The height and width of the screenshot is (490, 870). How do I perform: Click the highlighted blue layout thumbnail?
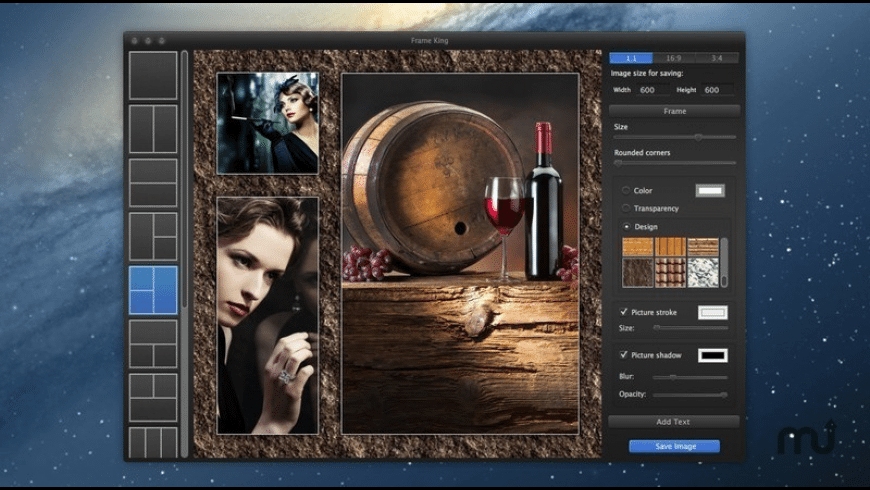(x=153, y=291)
